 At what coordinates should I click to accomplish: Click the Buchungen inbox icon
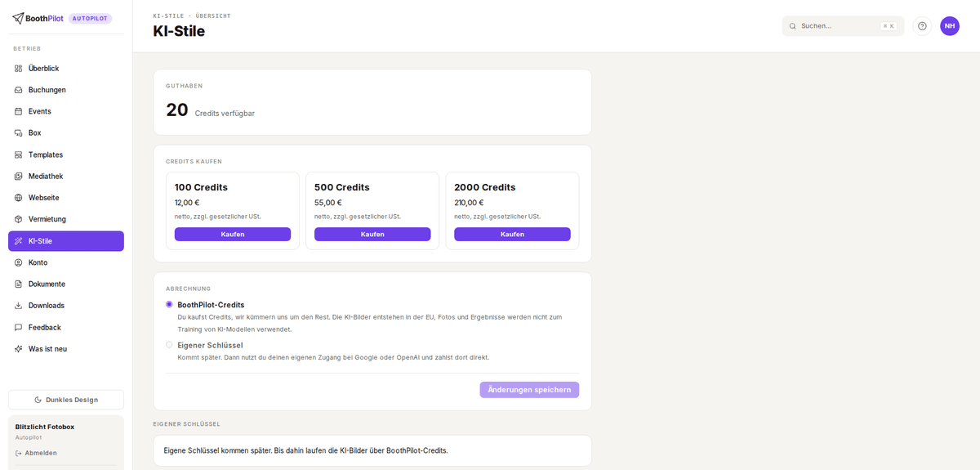point(19,90)
